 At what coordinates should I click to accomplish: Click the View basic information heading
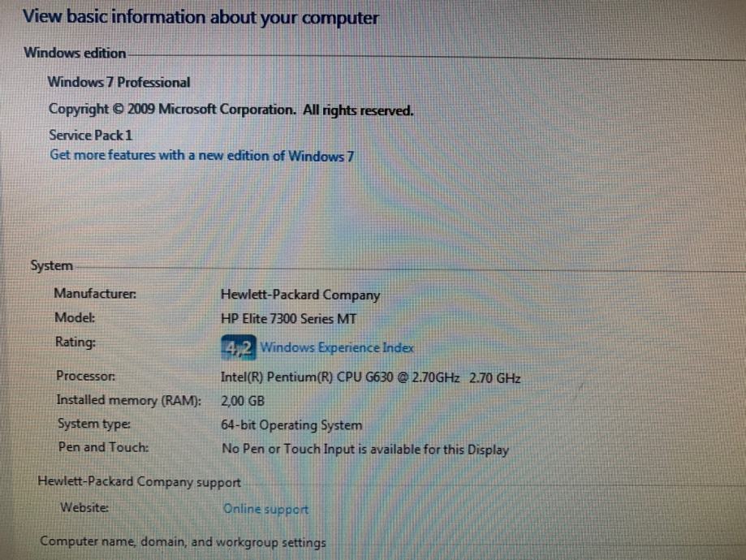point(201,18)
